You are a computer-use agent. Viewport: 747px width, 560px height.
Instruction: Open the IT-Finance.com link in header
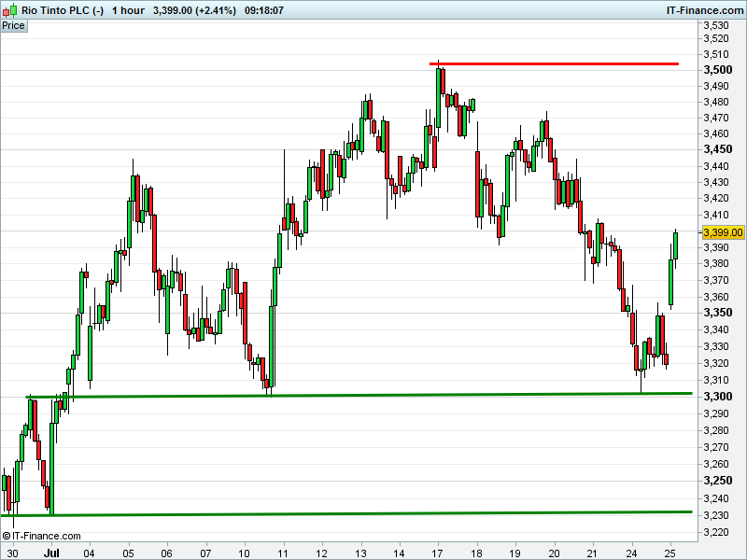pos(705,10)
